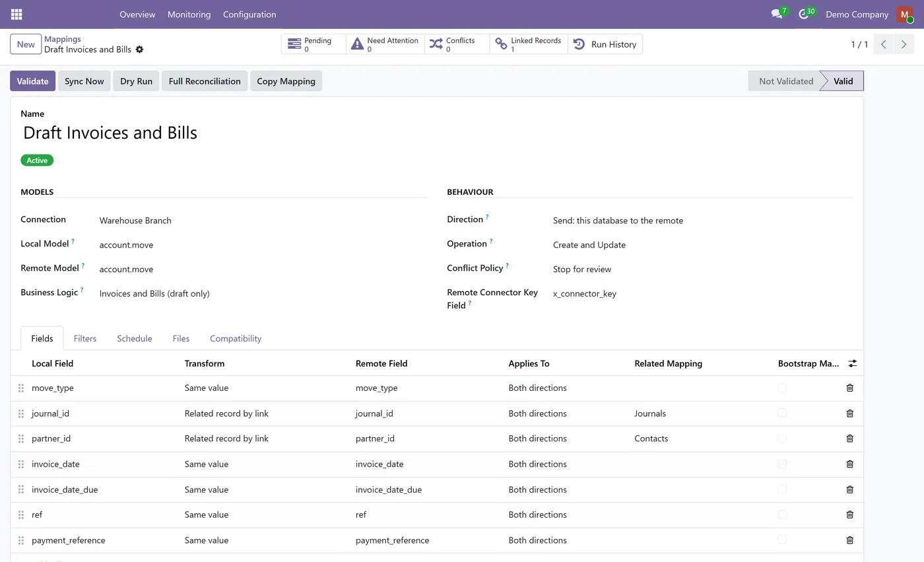Grab the drag handle of move_type row

tap(21, 388)
